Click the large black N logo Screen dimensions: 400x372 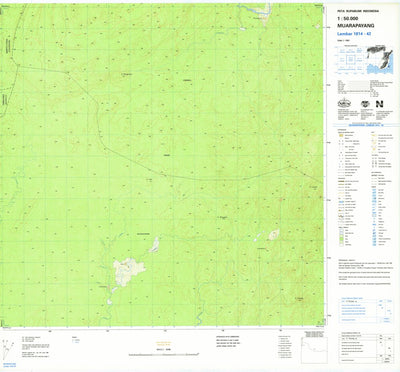[379, 104]
